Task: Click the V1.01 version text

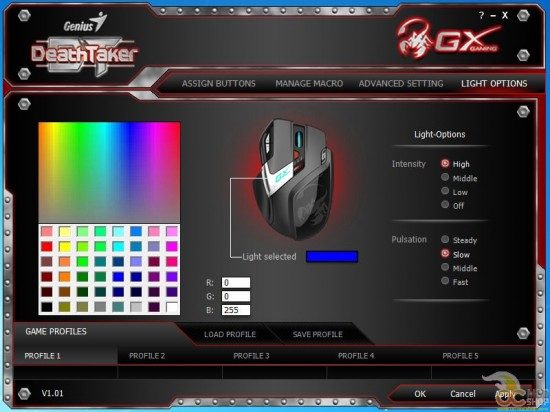Action: pyautogui.click(x=53, y=393)
